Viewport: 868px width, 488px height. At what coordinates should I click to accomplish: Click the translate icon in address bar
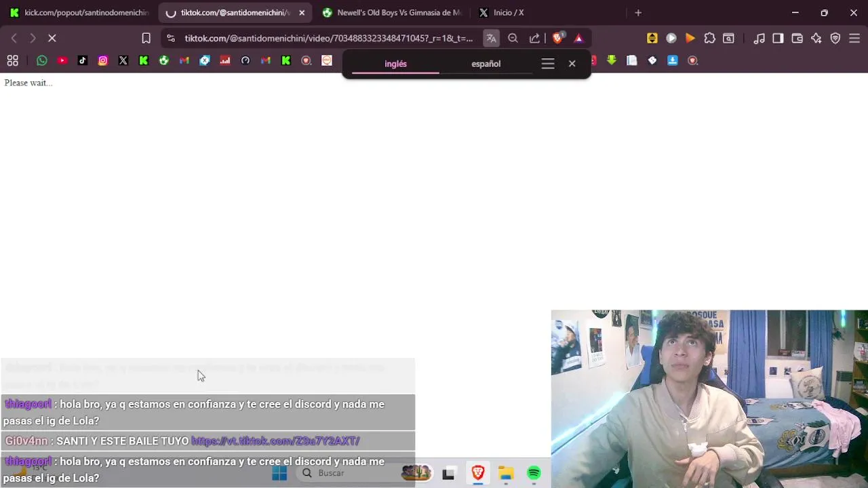point(491,39)
